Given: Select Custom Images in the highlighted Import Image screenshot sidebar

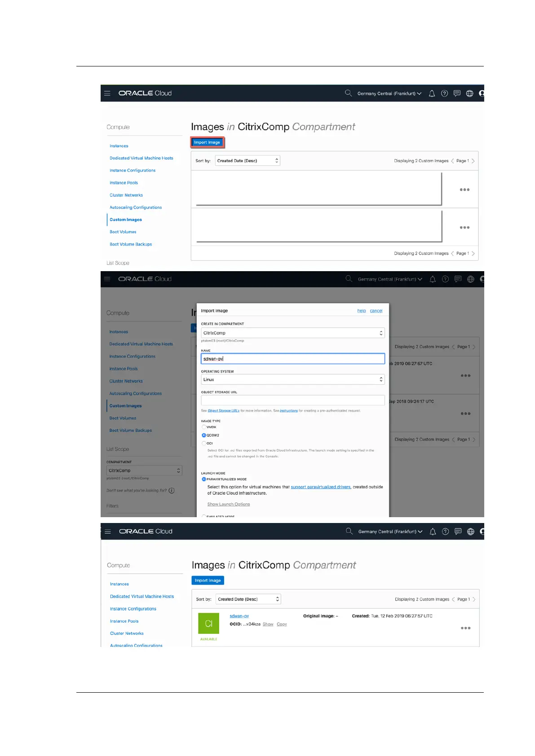Looking at the screenshot, I should coord(126,220).
